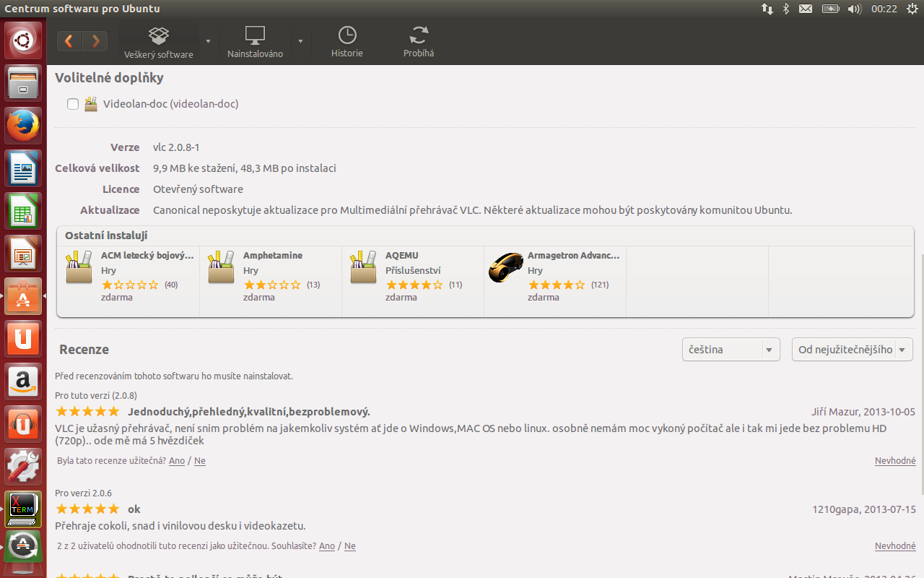Click the Videolan-doc package icon
Viewport: 924px width, 578px height.
click(91, 104)
